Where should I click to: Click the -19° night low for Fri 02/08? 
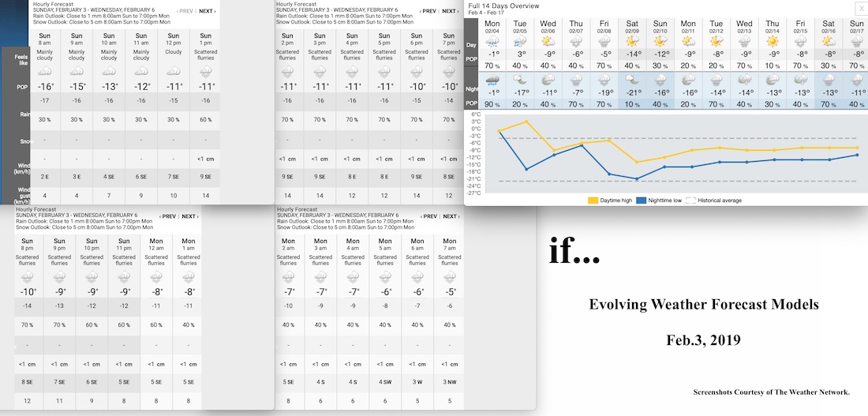coord(604,92)
